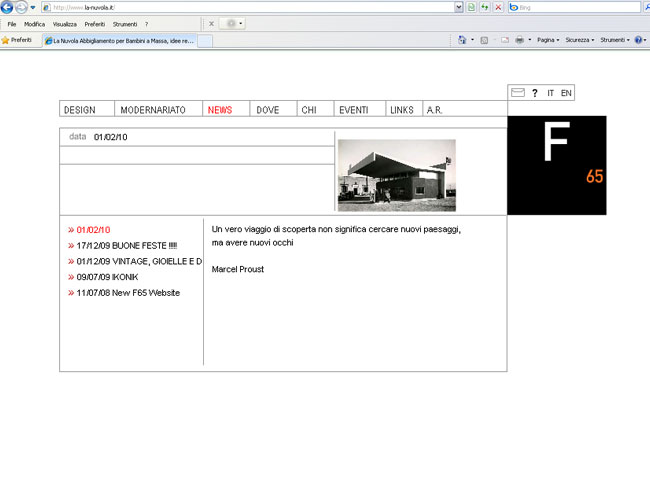
Task: Open the Modifica menu
Action: [34, 24]
